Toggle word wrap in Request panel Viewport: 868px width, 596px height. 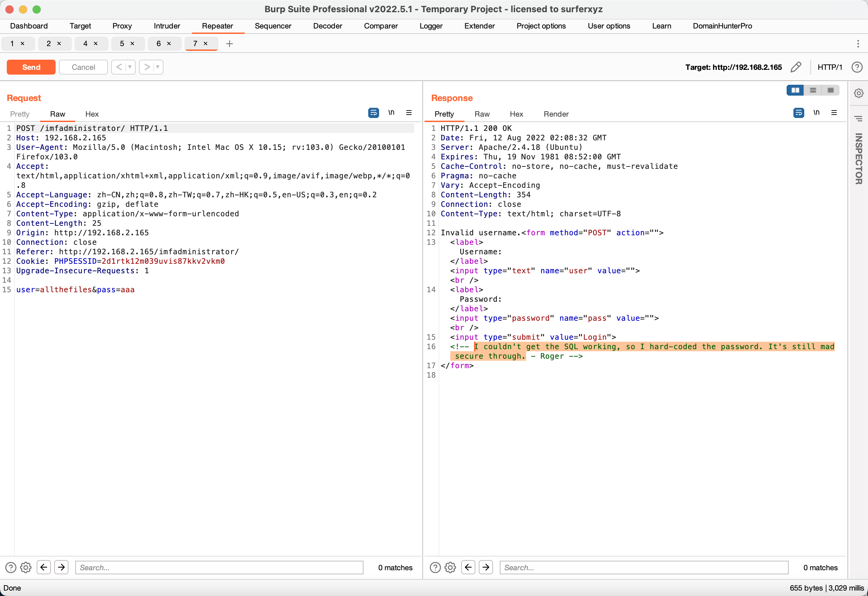tap(373, 113)
